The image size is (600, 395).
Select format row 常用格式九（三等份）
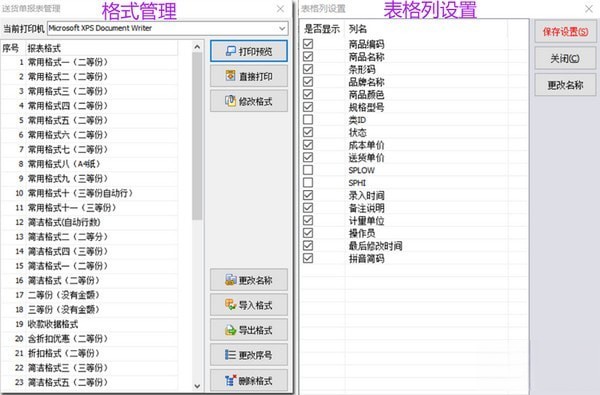click(x=90, y=178)
